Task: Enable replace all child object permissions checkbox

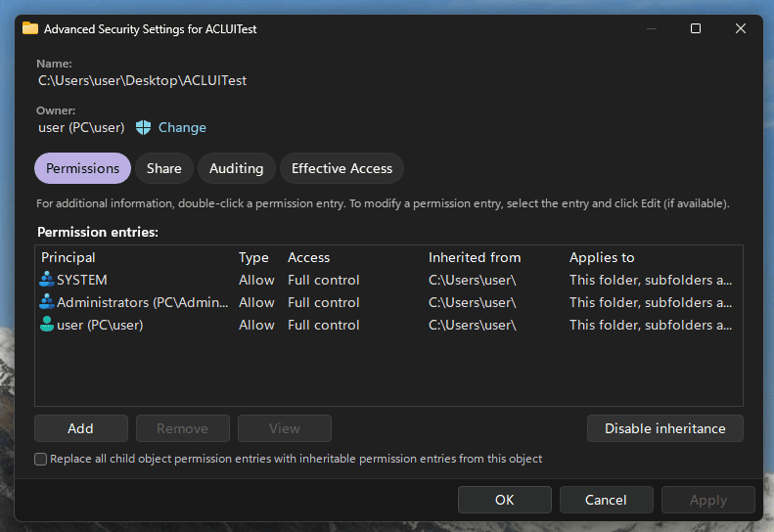Action: coord(41,459)
